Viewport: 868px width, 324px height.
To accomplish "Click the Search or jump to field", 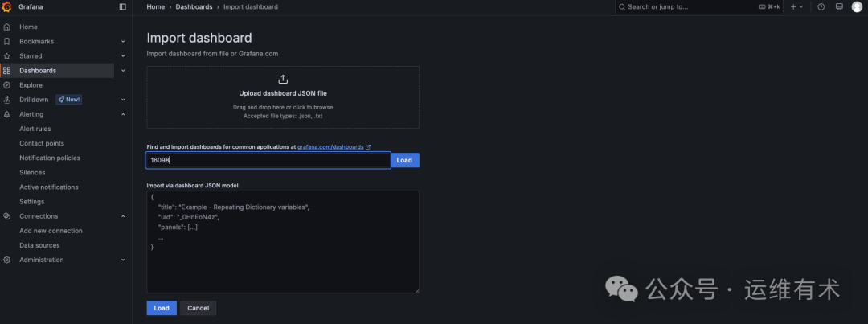I will [x=699, y=6].
